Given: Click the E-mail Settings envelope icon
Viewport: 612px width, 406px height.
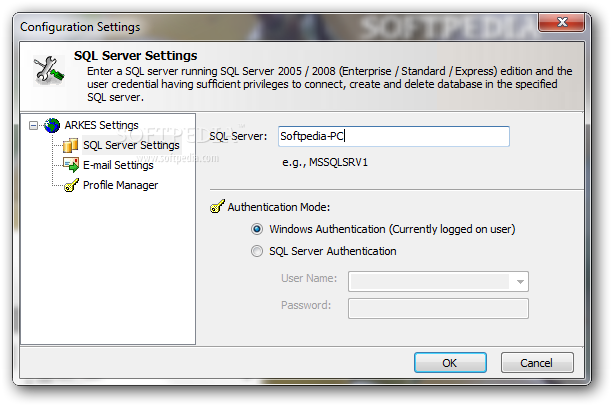Looking at the screenshot, I should click(71, 165).
